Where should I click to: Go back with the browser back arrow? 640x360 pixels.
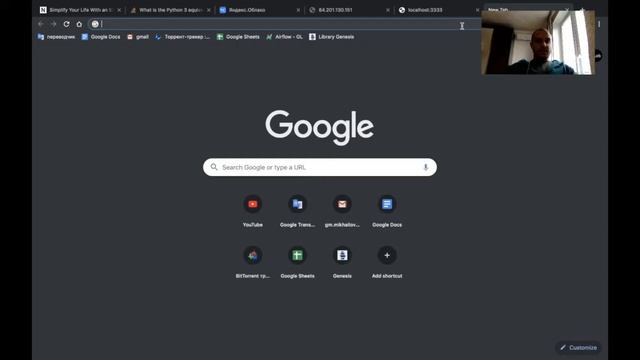[41, 24]
